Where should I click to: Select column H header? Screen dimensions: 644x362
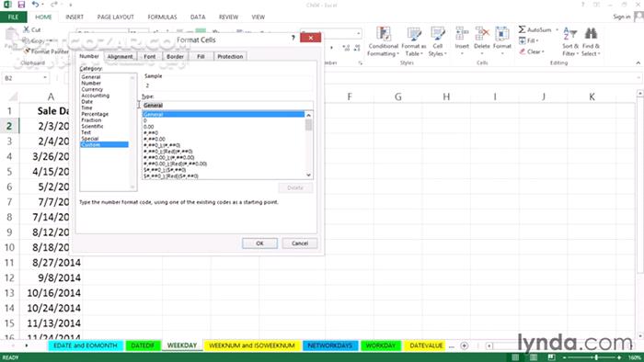446,96
